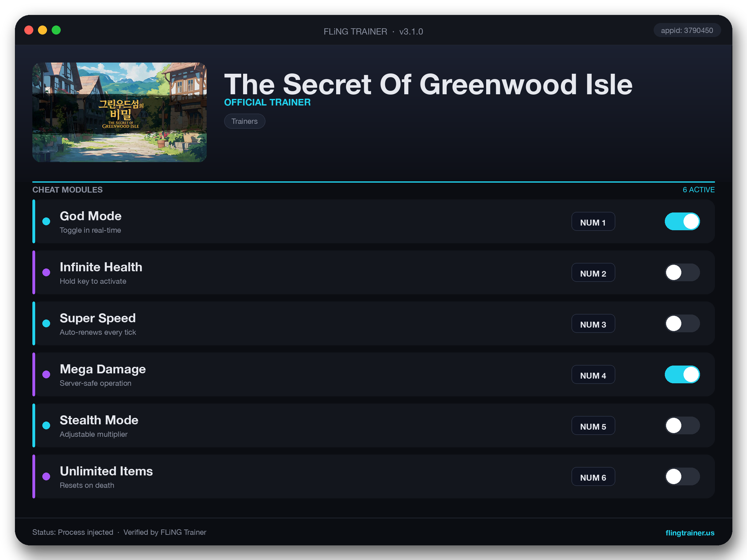Click the NUM 6 hotkey button
The image size is (747, 560).
pyautogui.click(x=593, y=476)
